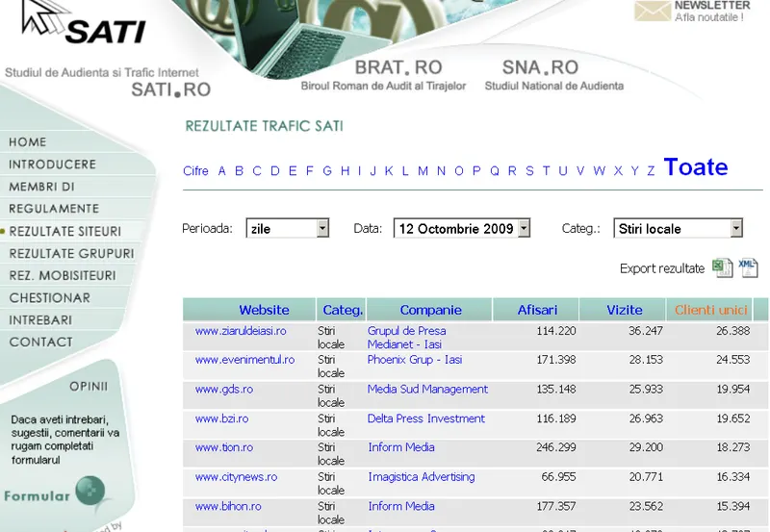Open CHESTIONAR in the sidebar menu
Screen dimensions: 770x532
(50, 298)
